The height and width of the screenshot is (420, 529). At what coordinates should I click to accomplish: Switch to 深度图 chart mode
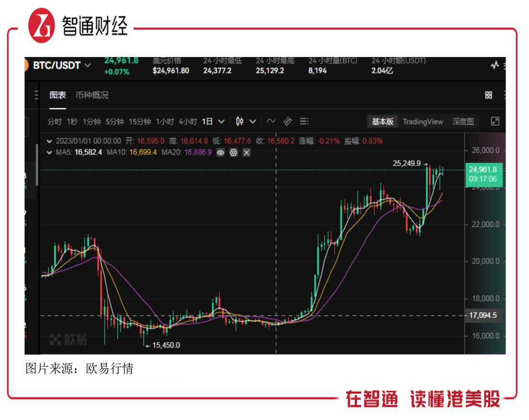point(463,122)
